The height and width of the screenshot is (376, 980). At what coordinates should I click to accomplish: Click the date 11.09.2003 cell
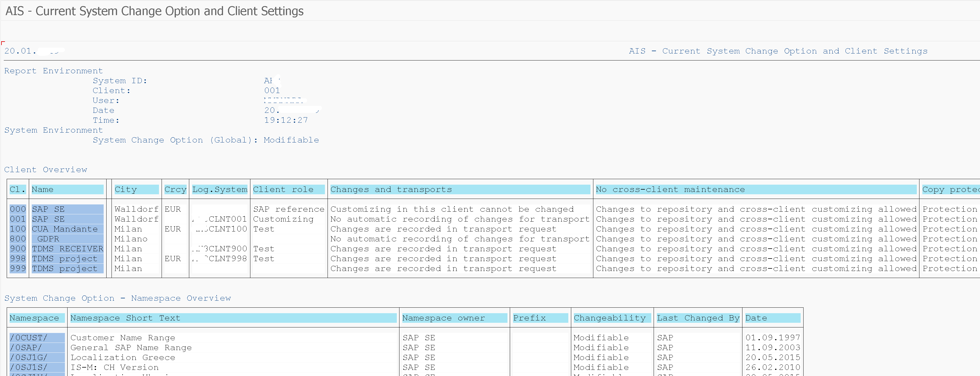coord(773,348)
